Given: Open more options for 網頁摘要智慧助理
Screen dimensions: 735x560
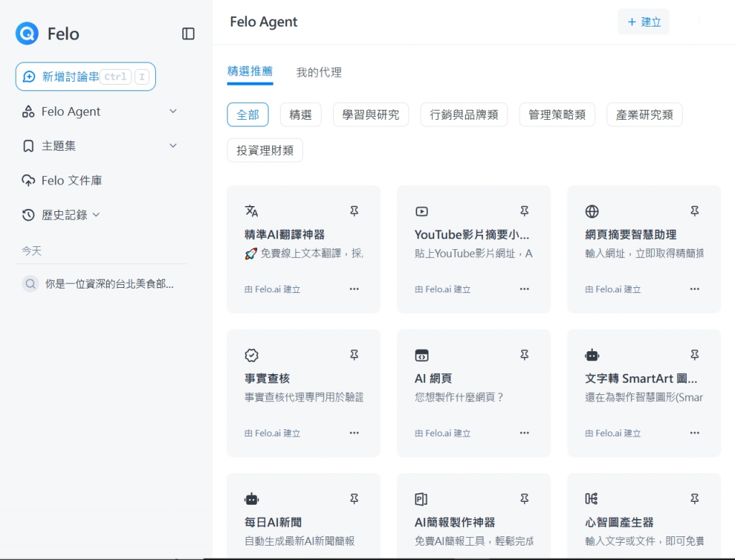Looking at the screenshot, I should [x=695, y=289].
